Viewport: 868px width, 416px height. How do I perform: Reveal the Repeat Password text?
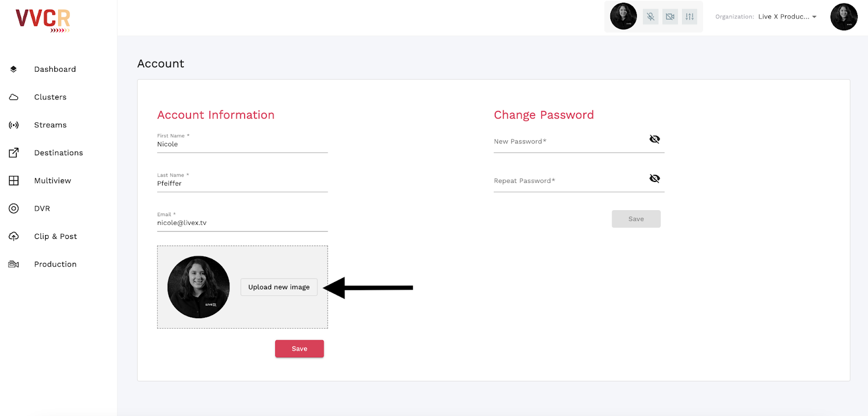point(655,178)
